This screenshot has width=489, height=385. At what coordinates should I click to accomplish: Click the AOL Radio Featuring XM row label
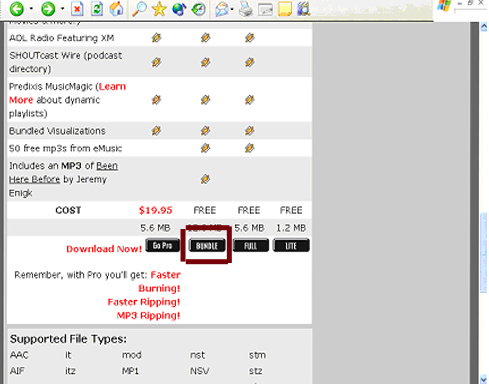62,38
